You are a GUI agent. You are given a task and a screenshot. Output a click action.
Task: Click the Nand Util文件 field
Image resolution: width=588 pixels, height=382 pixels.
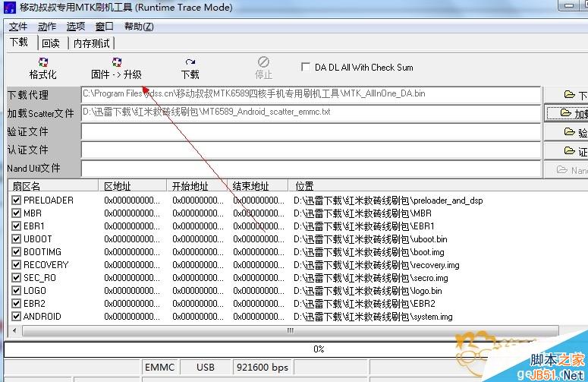click(311, 169)
